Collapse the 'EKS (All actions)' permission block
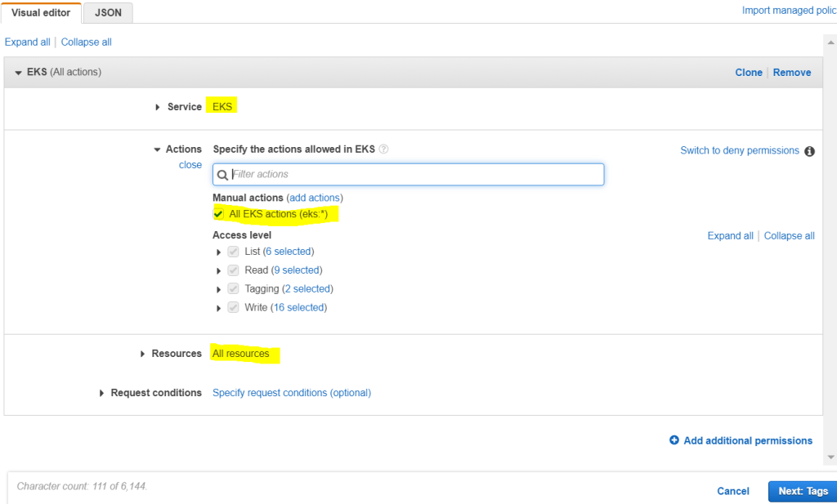The height and width of the screenshot is (504, 837). click(18, 72)
